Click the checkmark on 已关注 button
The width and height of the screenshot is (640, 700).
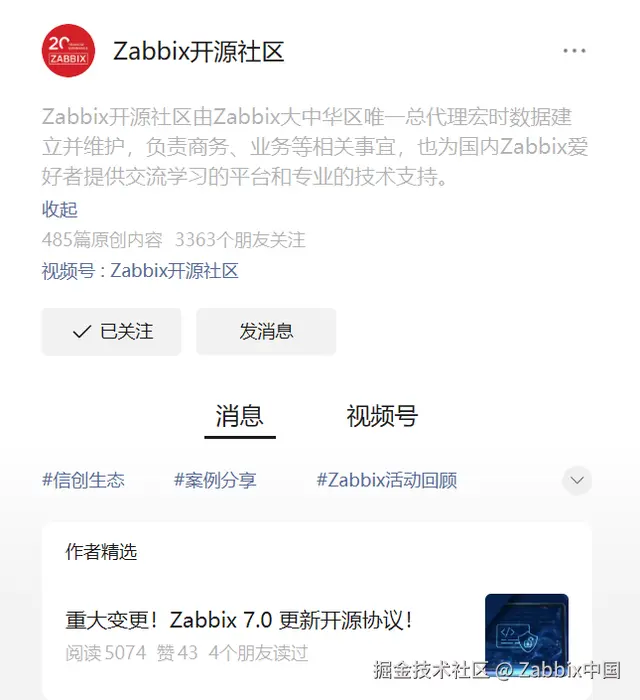(x=82, y=332)
